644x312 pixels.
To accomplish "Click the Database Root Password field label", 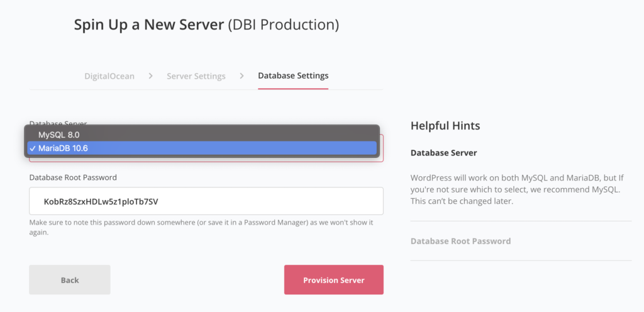I will 73,177.
